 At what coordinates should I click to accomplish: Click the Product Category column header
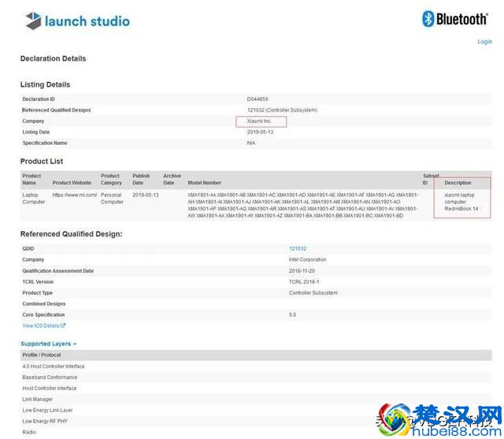coord(111,179)
